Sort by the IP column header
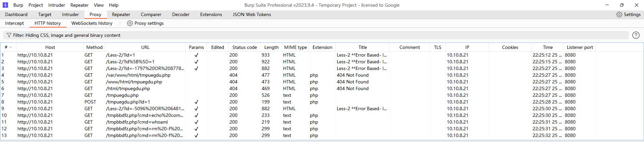 (x=467, y=47)
